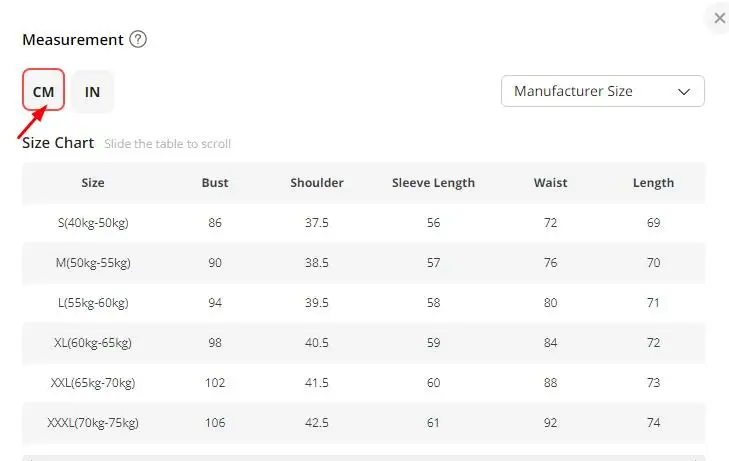
Task: Select the S(40kg-50kg) size row
Action: [x=93, y=223]
